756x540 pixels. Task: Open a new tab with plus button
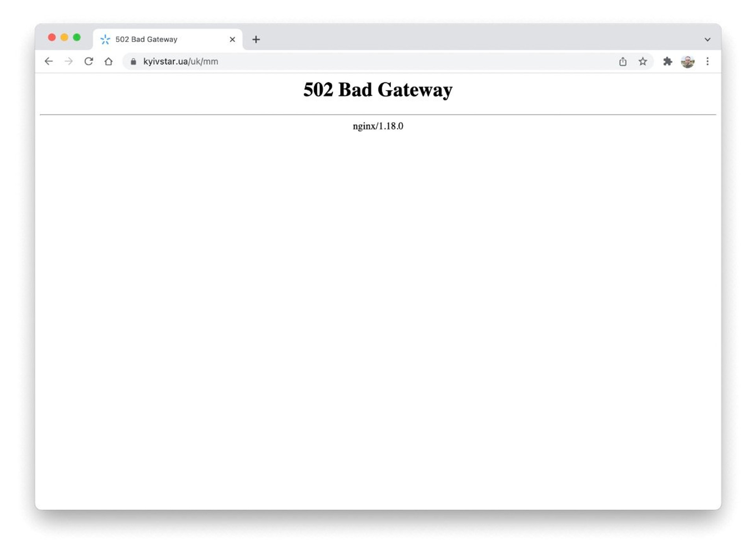pos(256,39)
